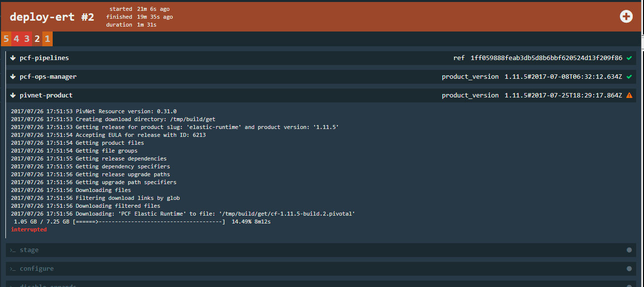Screen dimensions: 644x287
Task: Click the deploy-ert #2 job title
Action: click(52, 16)
